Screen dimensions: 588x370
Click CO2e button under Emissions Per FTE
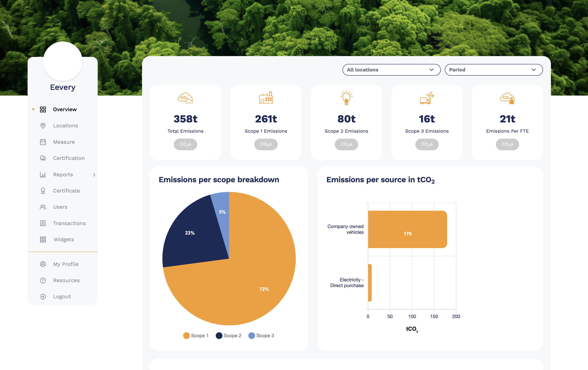point(507,145)
